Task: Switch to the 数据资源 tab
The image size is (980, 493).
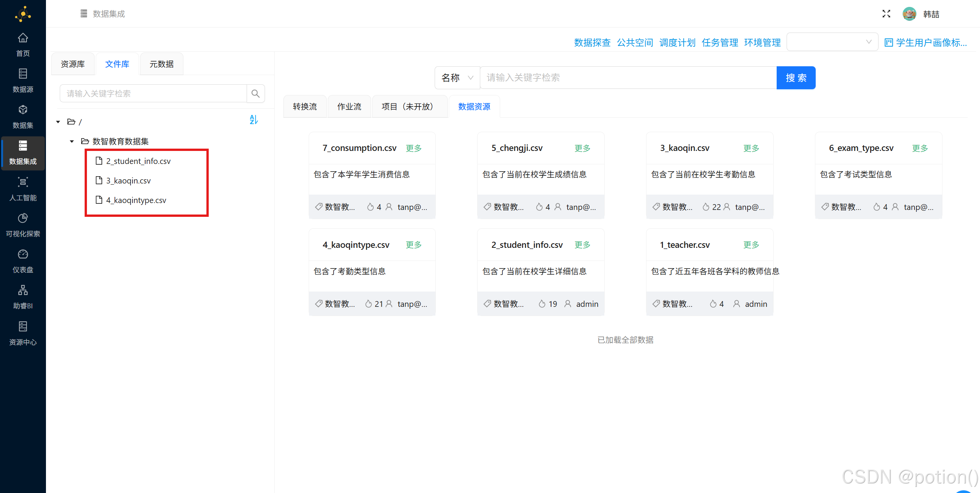Action: click(474, 106)
